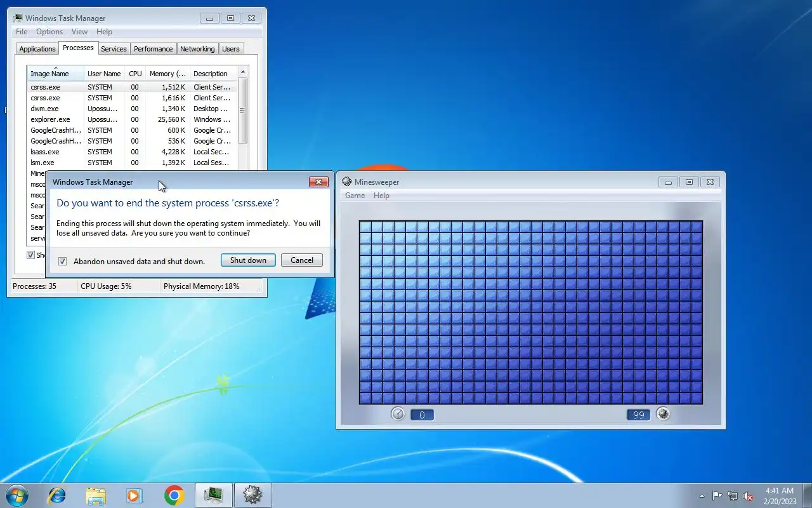Launch Windows Media Player from taskbar

click(134, 495)
